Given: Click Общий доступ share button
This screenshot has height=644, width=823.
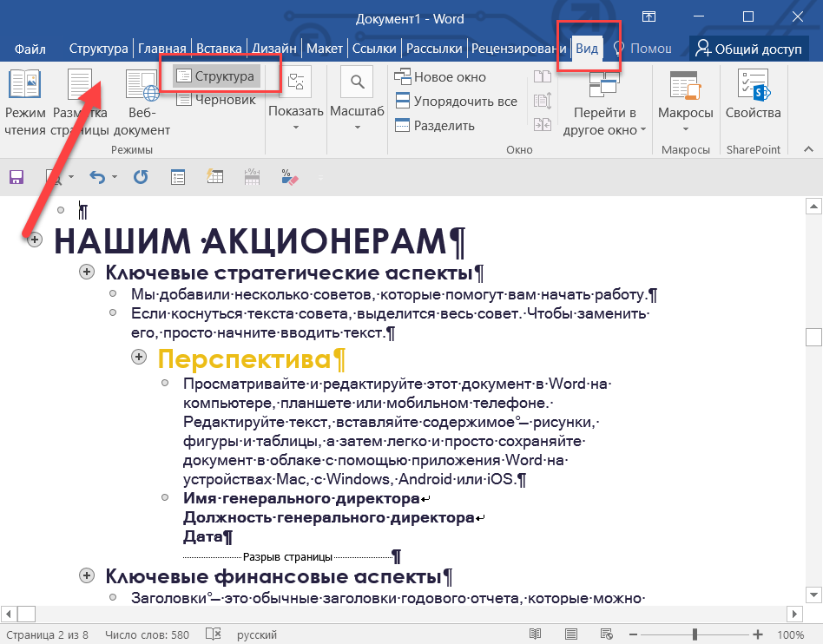Looking at the screenshot, I should (748, 49).
